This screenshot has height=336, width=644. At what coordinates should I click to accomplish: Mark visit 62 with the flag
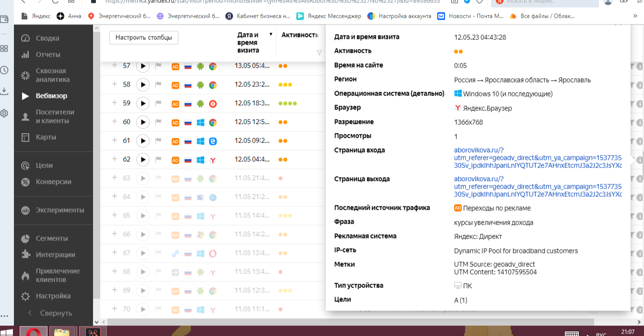[158, 159]
